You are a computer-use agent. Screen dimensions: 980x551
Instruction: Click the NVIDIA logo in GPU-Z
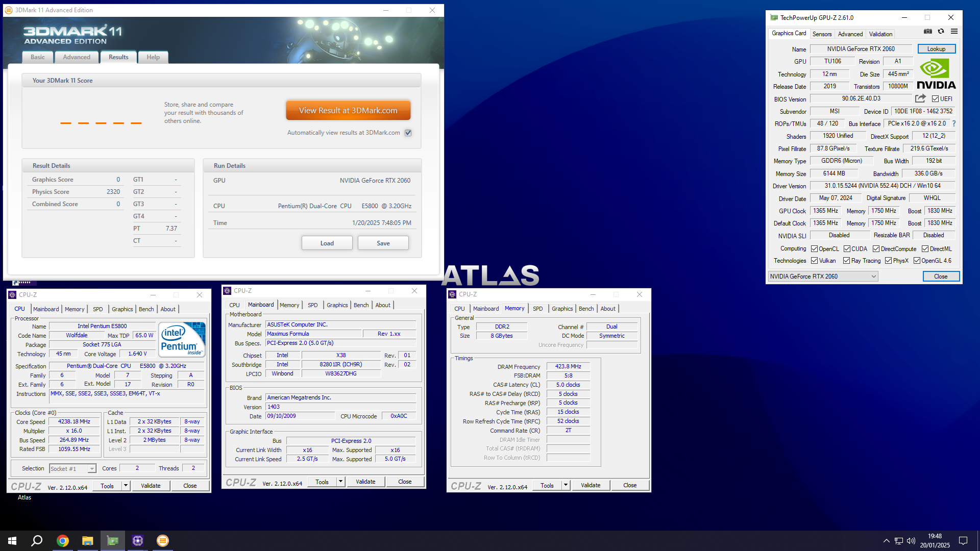[936, 74]
